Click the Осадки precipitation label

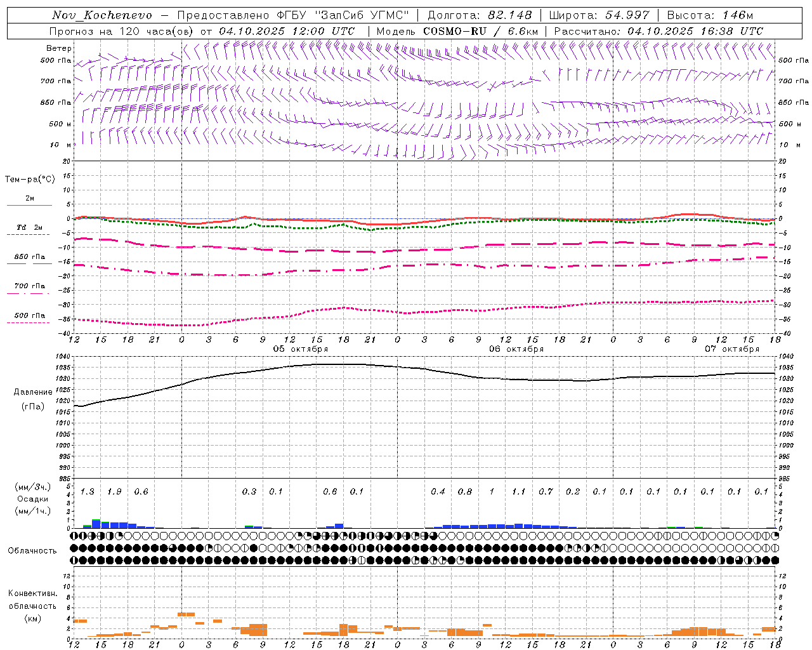tap(32, 499)
